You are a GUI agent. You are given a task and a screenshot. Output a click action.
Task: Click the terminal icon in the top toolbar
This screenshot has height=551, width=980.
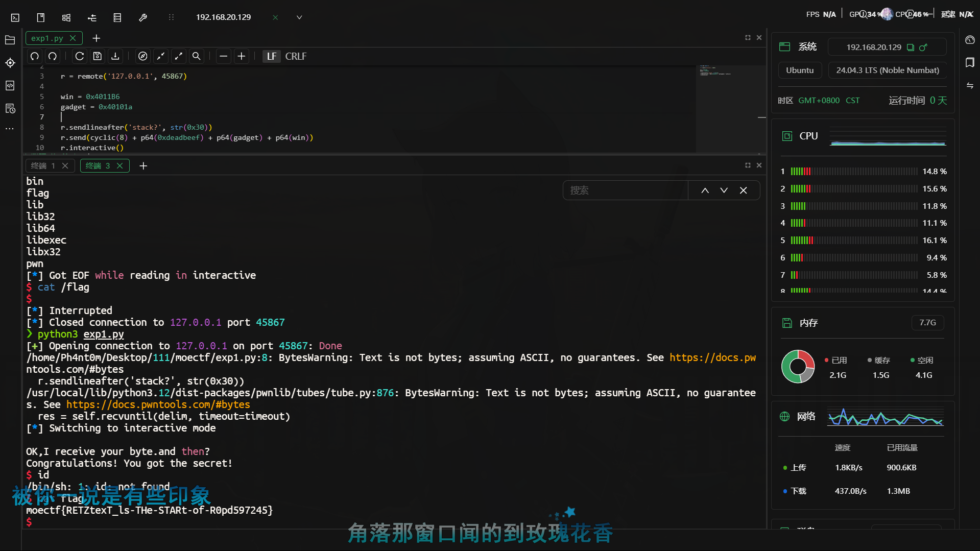15,17
